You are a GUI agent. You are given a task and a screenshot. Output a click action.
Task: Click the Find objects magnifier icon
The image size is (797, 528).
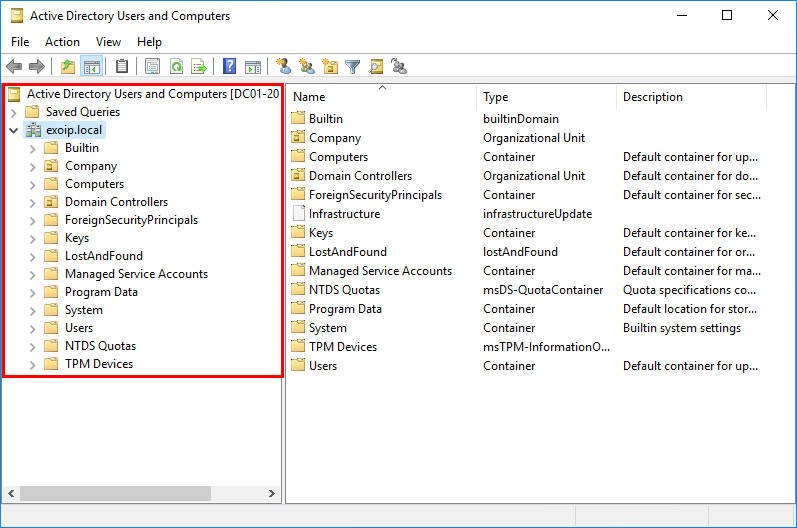tap(376, 67)
